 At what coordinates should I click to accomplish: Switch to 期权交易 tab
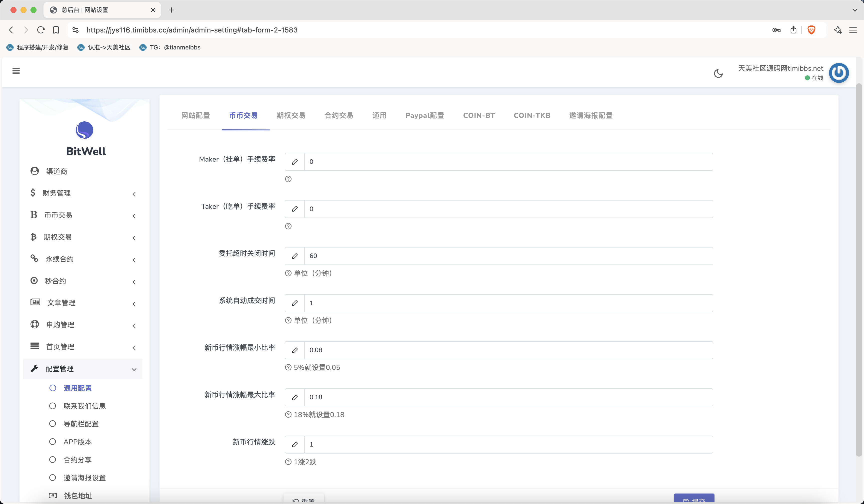click(x=291, y=116)
